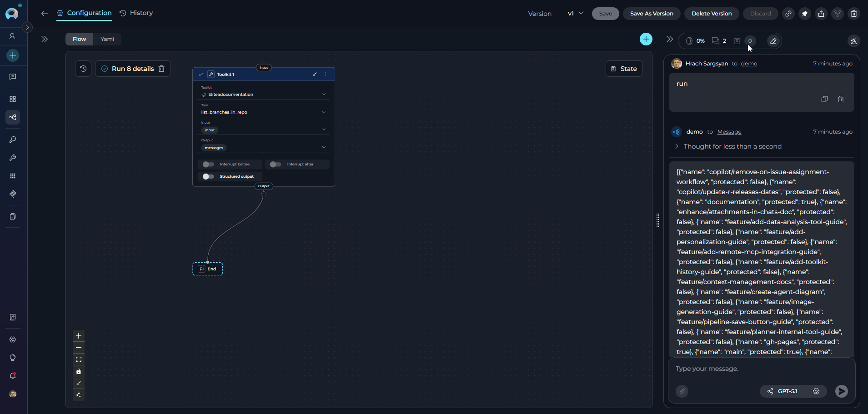Switch to the Yaml tab
Image resolution: width=868 pixels, height=414 pixels.
[x=107, y=39]
